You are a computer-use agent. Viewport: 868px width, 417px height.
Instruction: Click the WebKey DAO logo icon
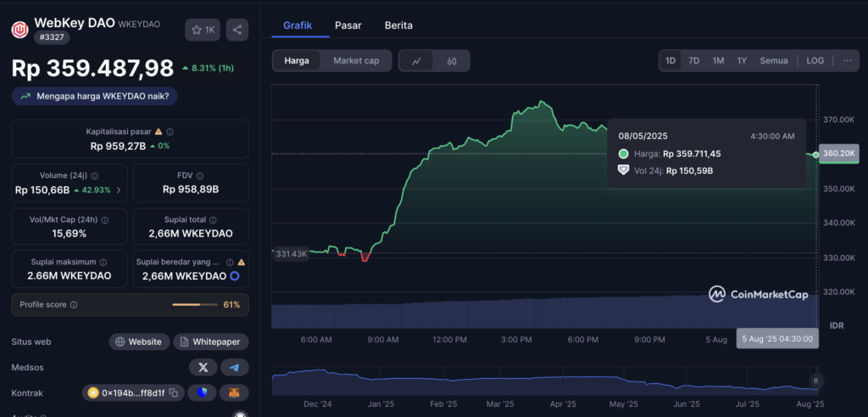click(20, 30)
